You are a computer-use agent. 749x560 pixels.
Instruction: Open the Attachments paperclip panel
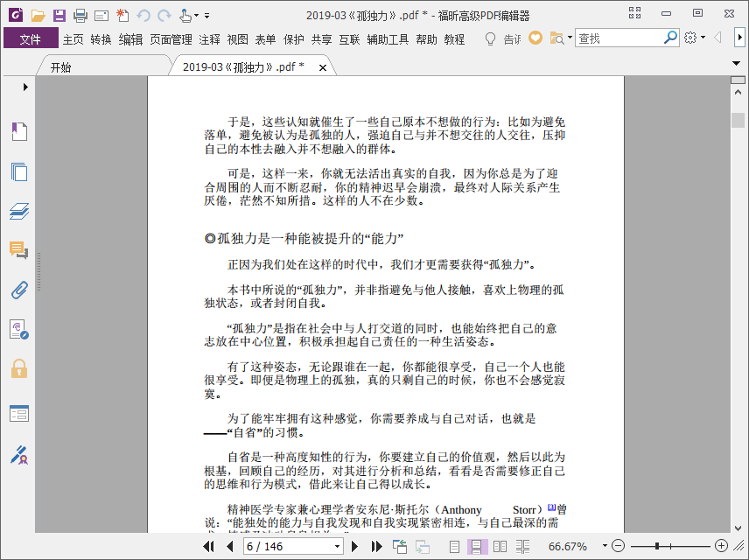(19, 290)
